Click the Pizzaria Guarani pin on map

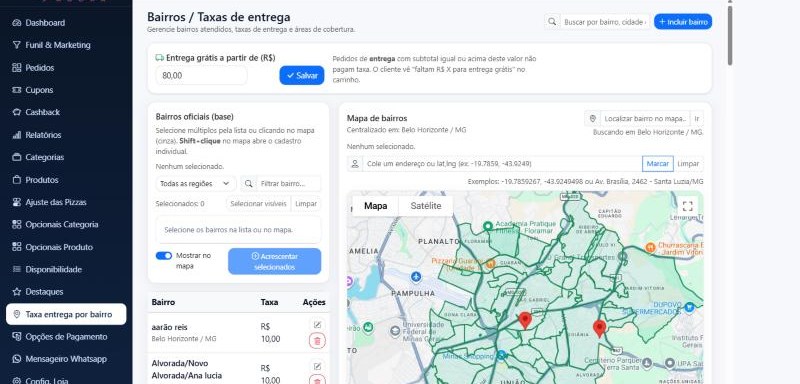coord(490,264)
